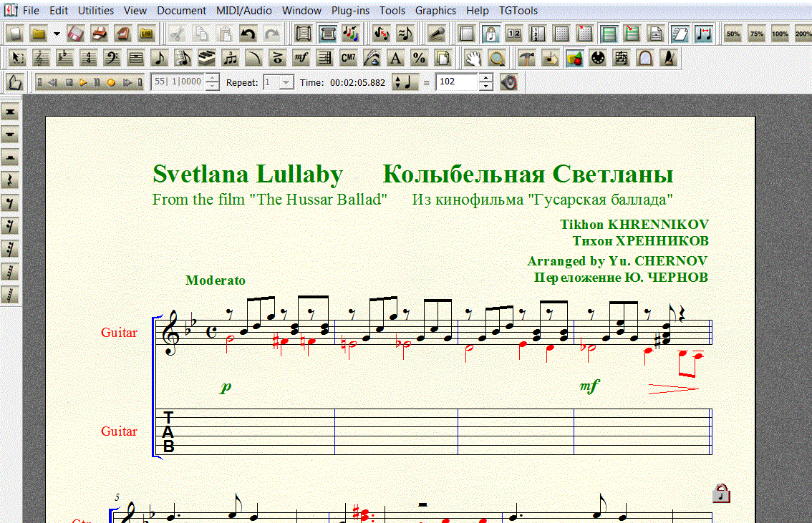Image resolution: width=812 pixels, height=523 pixels.
Task: Open the Repeat count dropdown
Action: point(286,82)
